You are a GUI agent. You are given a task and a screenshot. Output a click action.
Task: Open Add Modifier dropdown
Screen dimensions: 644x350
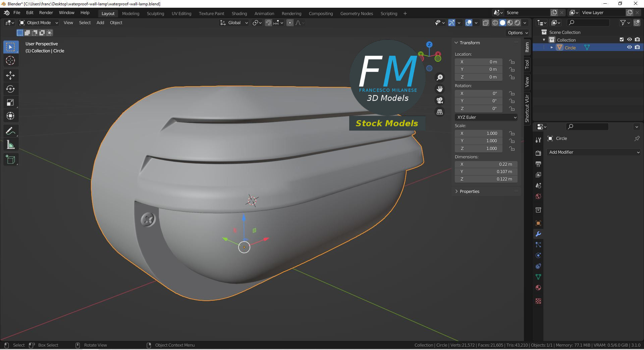593,152
